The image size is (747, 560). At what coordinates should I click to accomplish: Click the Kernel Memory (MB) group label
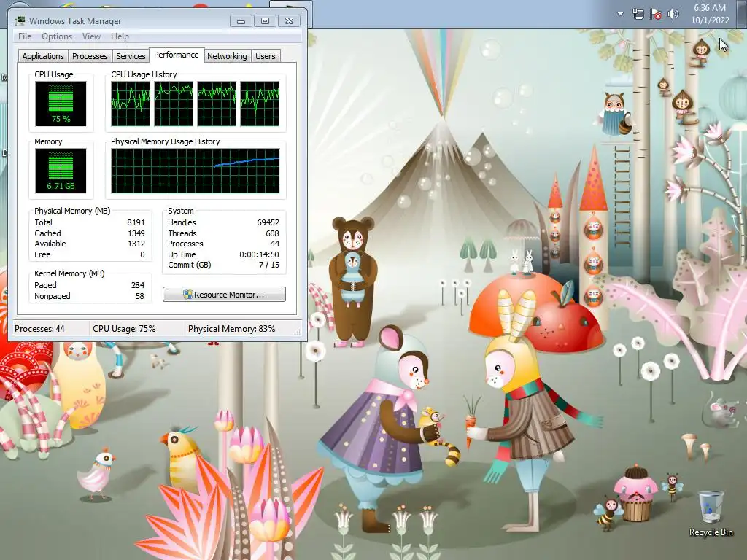69,274
